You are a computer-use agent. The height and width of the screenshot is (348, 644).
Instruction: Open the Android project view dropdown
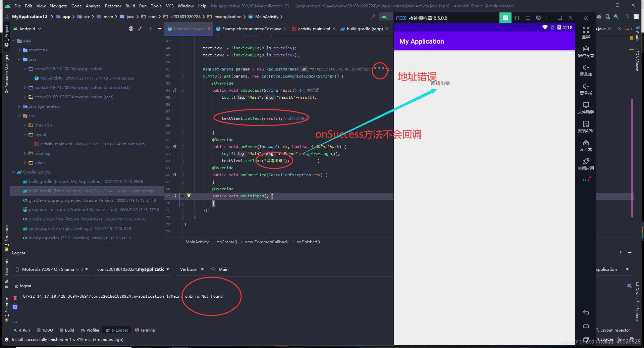click(x=27, y=29)
